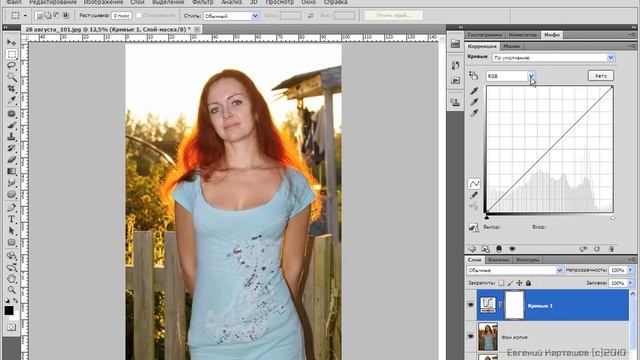Select the Eyedropper tool in toolbox
The height and width of the screenshot is (360, 640).
[x=11, y=100]
